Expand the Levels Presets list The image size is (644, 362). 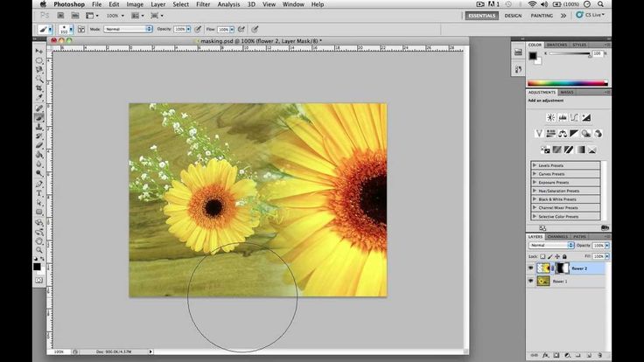535,165
